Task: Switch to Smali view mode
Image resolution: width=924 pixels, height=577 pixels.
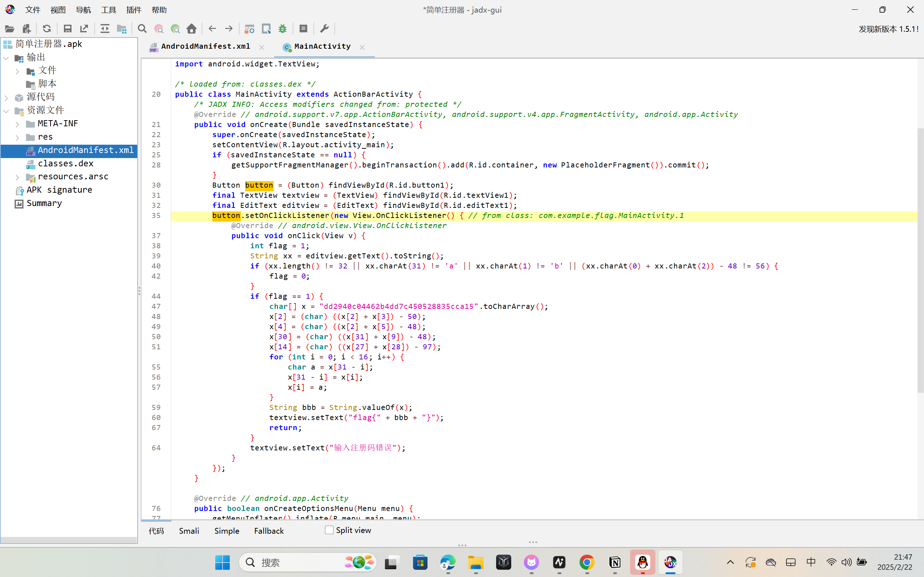Action: pos(189,531)
